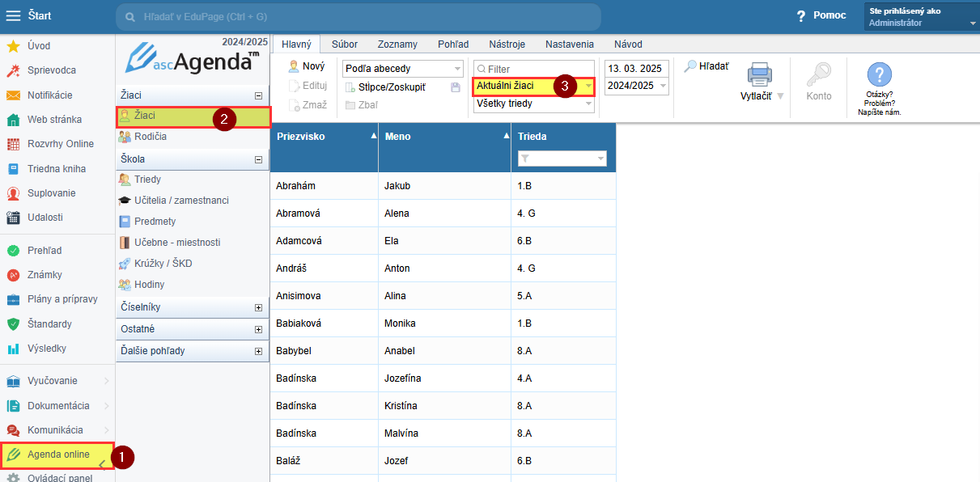Collapse the Žiaci section
Screen dimensions: 980x482
click(x=258, y=95)
